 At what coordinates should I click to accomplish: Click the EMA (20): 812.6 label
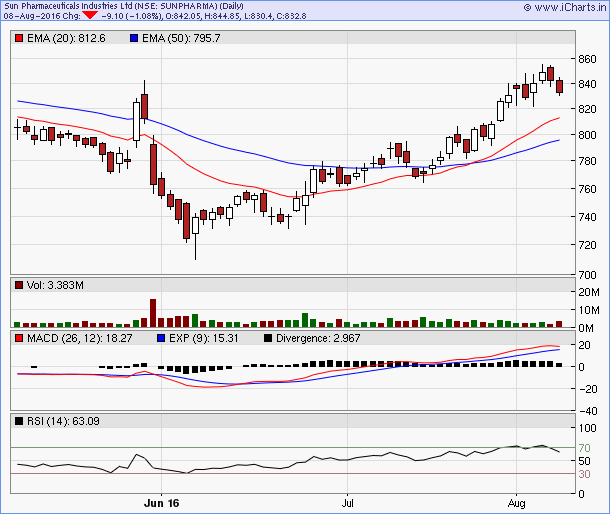[66, 38]
